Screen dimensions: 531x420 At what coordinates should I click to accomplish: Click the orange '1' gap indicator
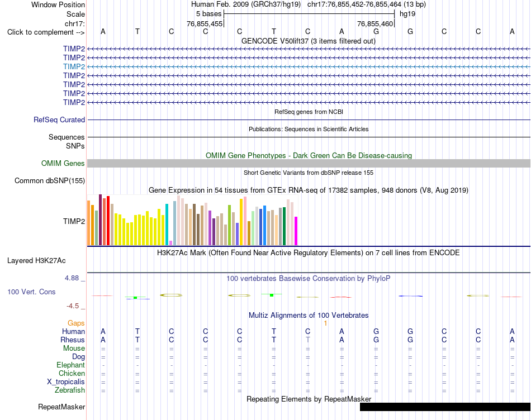pyautogui.click(x=325, y=323)
